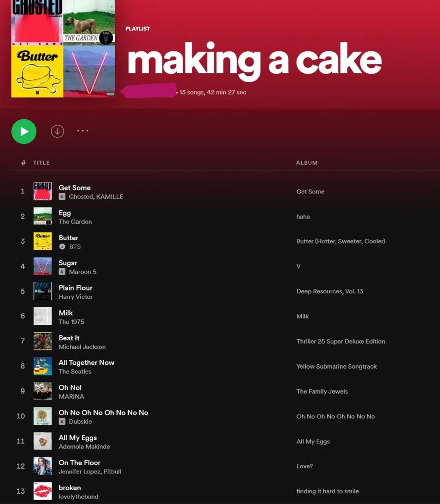
Task: Select the Yellow Submarine cover thumbnail
Action: (42, 366)
